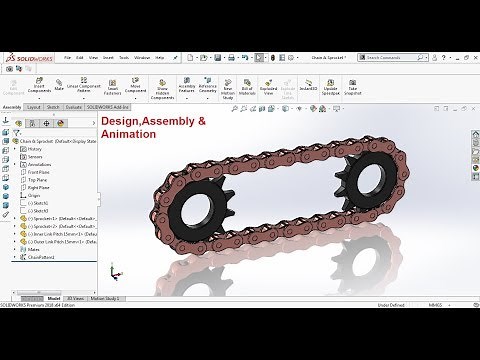Open Assembly Features tool

tap(187, 85)
